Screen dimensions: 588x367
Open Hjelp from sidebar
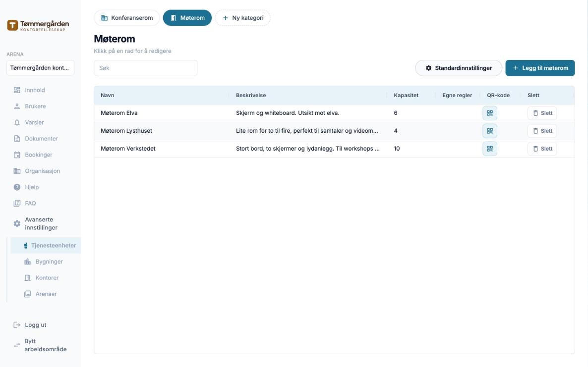click(x=32, y=187)
